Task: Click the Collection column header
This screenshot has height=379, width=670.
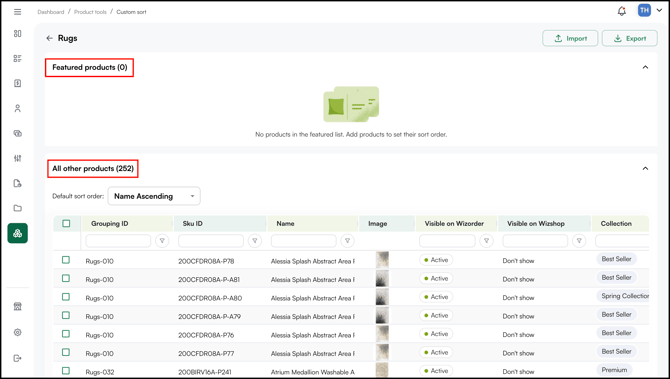Action: click(x=616, y=223)
